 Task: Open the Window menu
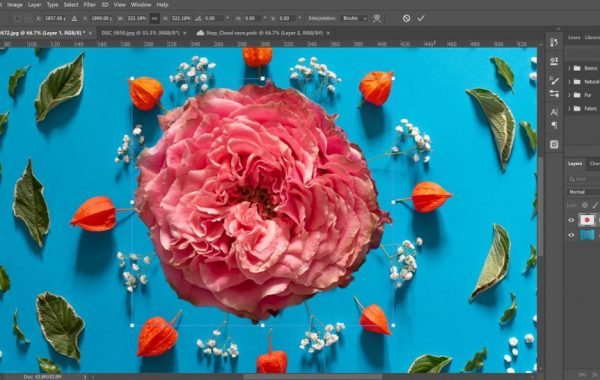click(141, 5)
